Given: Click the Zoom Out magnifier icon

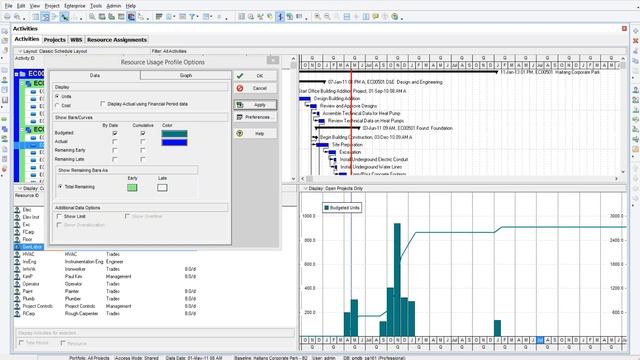Looking at the screenshot, I should pyautogui.click(x=327, y=17).
